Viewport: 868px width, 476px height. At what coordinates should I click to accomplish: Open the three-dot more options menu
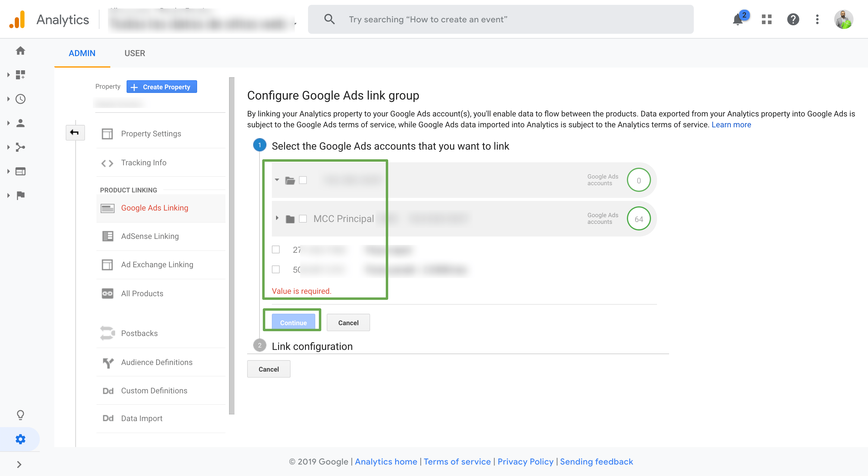pyautogui.click(x=817, y=19)
